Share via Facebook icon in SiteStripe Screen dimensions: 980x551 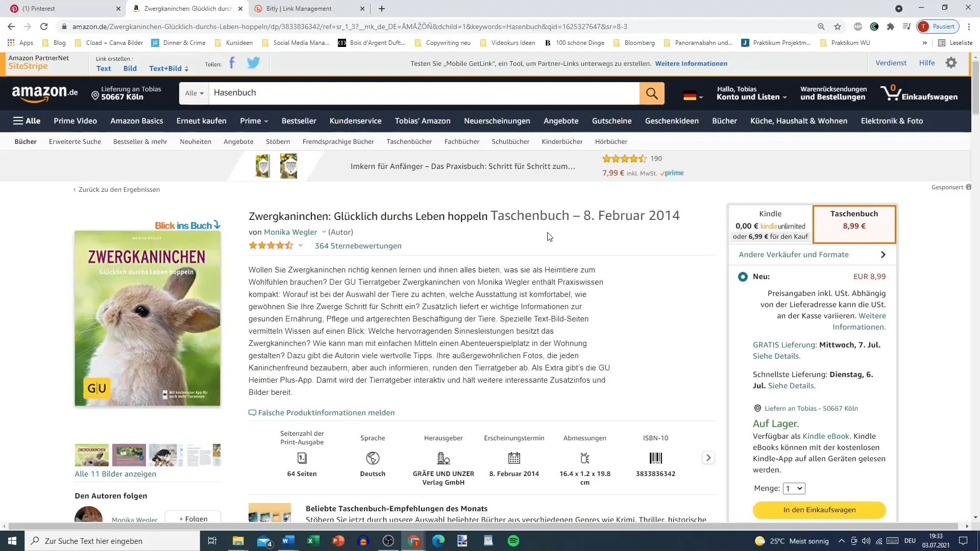(x=232, y=63)
